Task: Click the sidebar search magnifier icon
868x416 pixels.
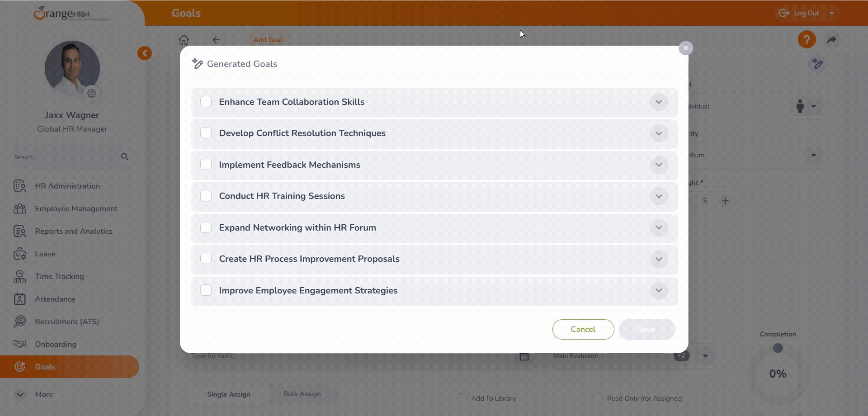Action: coord(125,157)
